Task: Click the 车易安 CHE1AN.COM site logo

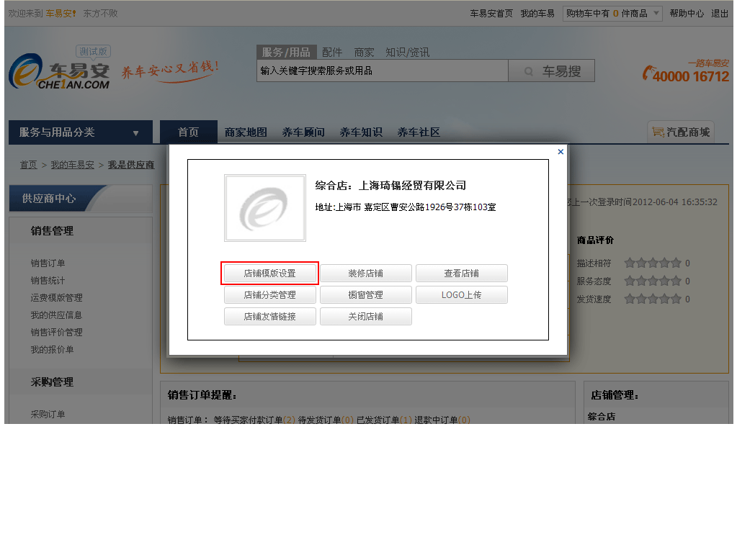Action: 60,71
